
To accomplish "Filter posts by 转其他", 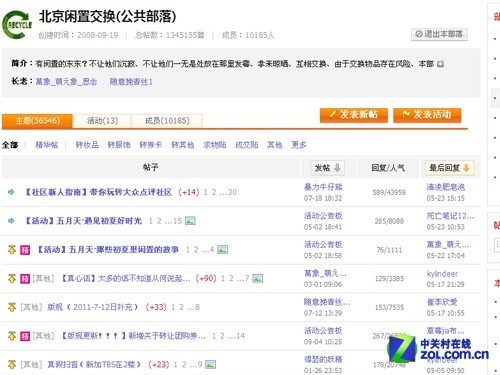I will point(183,145).
